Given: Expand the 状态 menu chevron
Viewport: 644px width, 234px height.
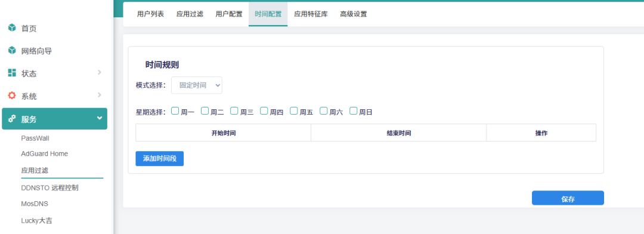Looking at the screenshot, I should tap(100, 72).
